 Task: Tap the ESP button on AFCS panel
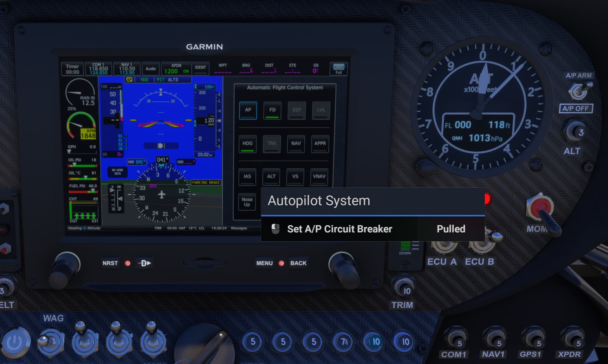297,110
